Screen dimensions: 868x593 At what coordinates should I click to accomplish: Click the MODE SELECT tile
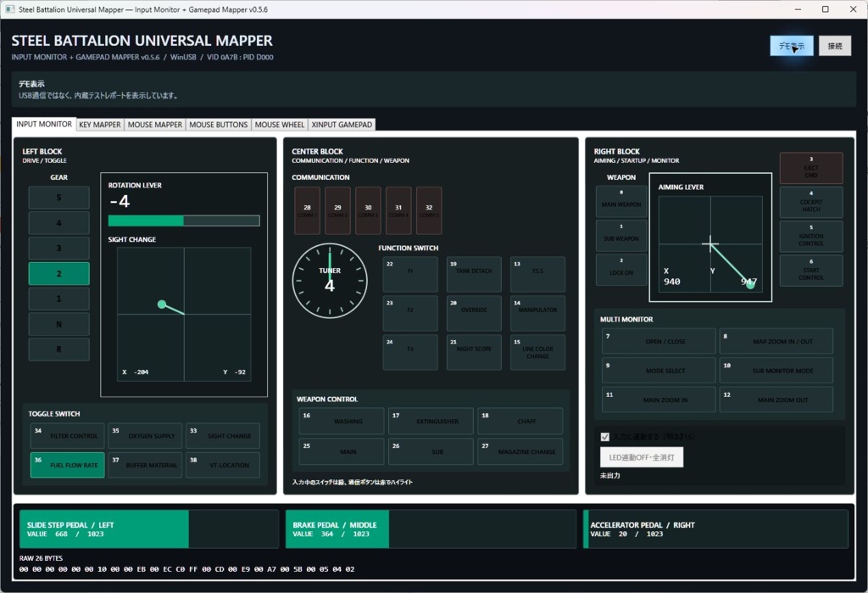pos(659,370)
